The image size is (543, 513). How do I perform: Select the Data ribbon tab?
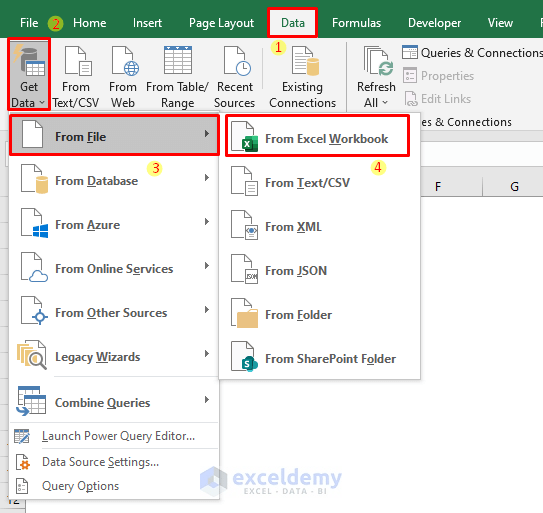tap(293, 23)
